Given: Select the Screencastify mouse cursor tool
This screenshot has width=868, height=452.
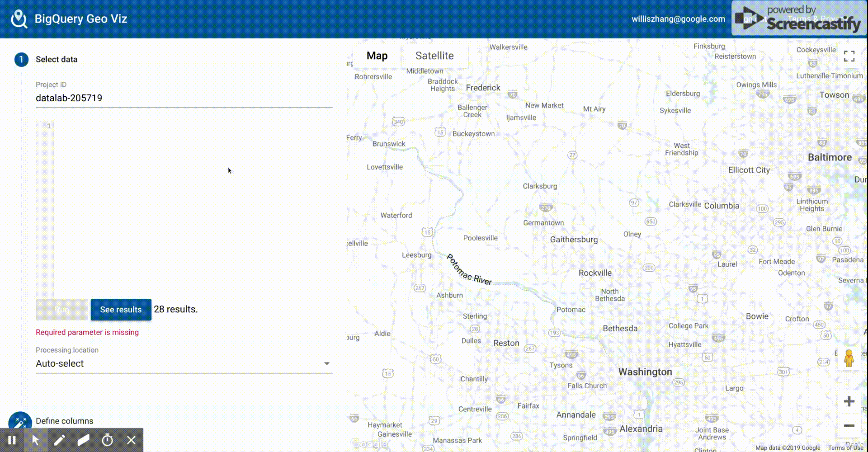Looking at the screenshot, I should point(36,440).
